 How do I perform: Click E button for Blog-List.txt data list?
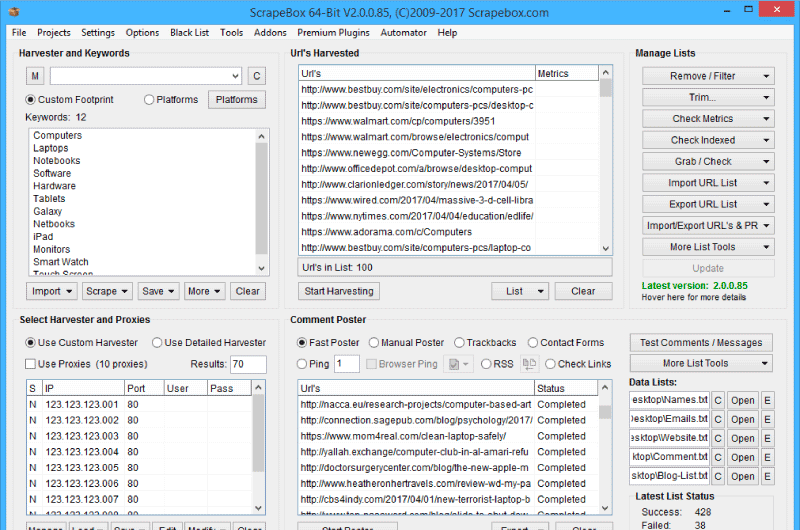[767, 476]
